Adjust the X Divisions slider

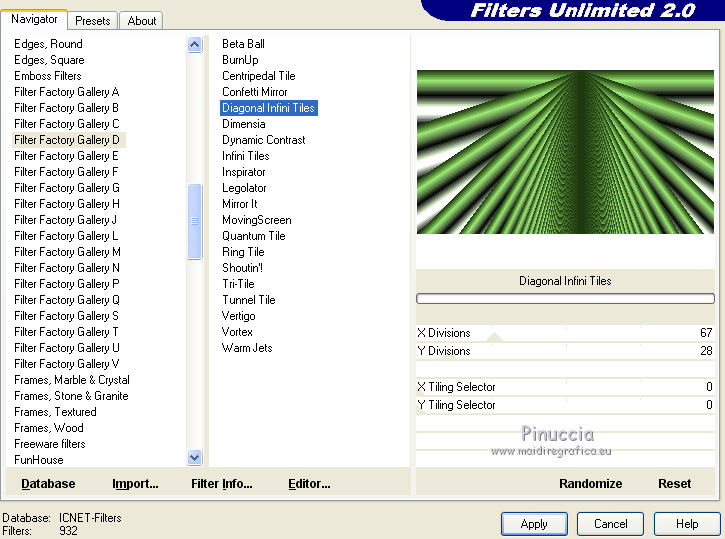pos(565,333)
